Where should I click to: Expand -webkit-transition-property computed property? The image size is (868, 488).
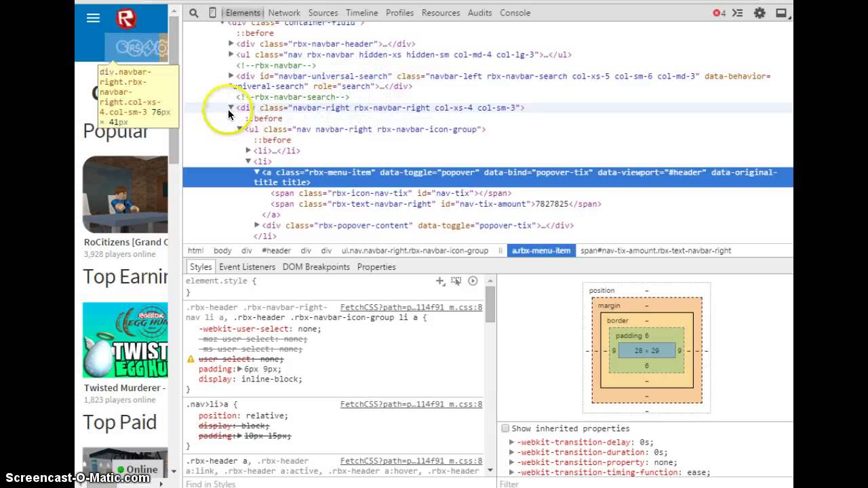pos(512,462)
